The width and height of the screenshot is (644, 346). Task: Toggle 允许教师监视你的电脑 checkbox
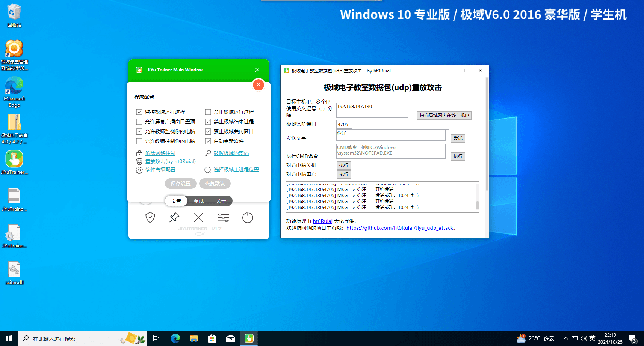click(x=139, y=131)
